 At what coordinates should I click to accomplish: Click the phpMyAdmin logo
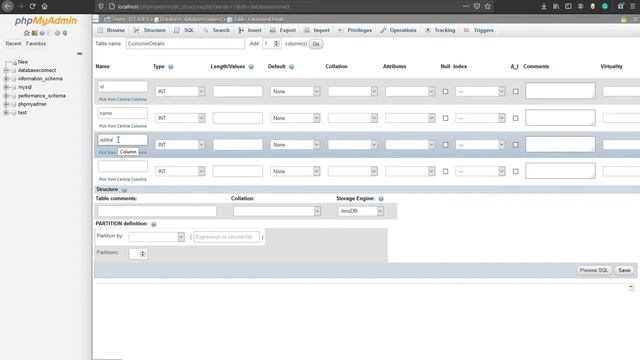pyautogui.click(x=46, y=20)
